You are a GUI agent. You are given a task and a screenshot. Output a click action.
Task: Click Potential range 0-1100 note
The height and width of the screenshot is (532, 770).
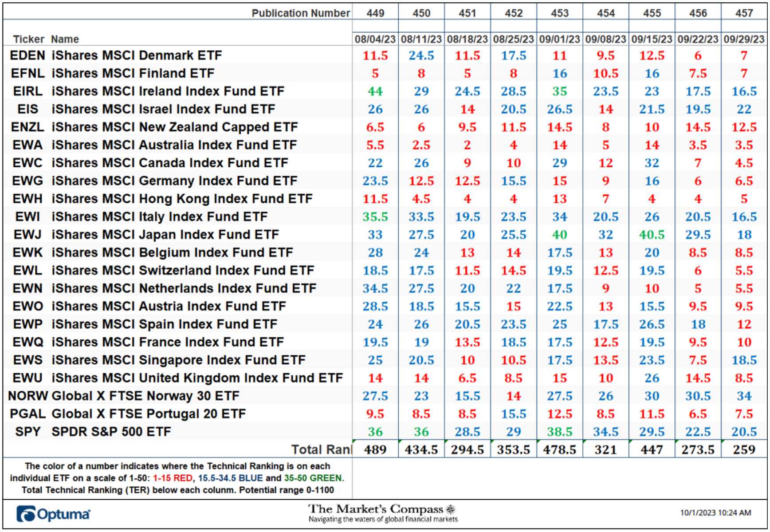pyautogui.click(x=287, y=490)
